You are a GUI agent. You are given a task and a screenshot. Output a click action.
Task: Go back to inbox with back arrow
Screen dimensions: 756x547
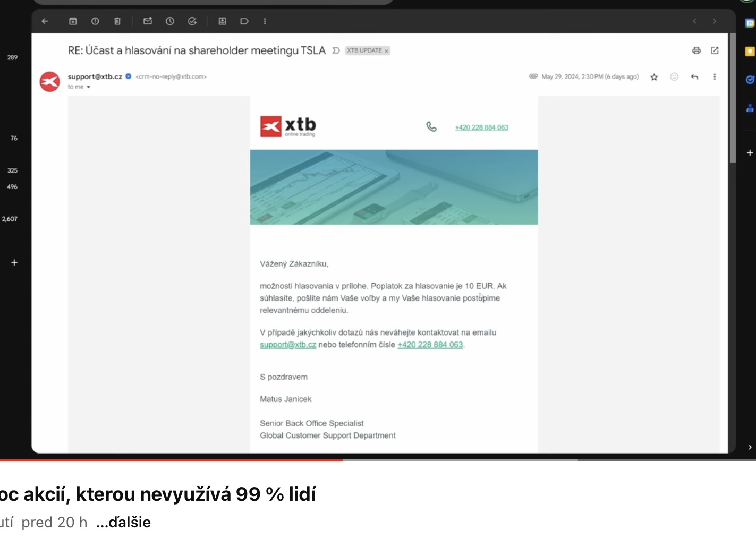pyautogui.click(x=45, y=21)
